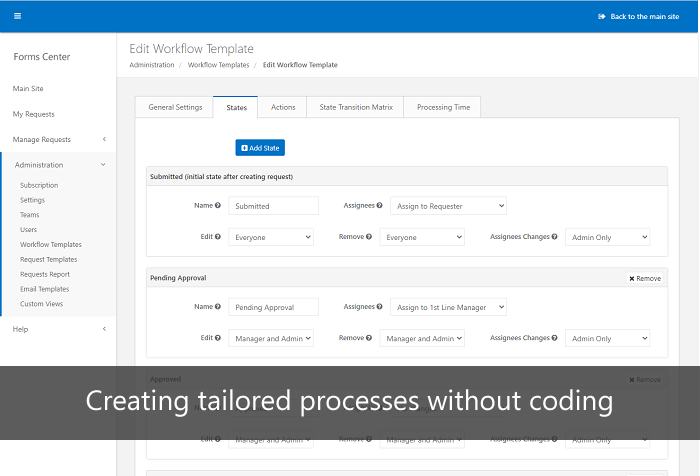The width and height of the screenshot is (700, 476).
Task: Click the help icon beside Submitted Assignees
Action: [379, 205]
